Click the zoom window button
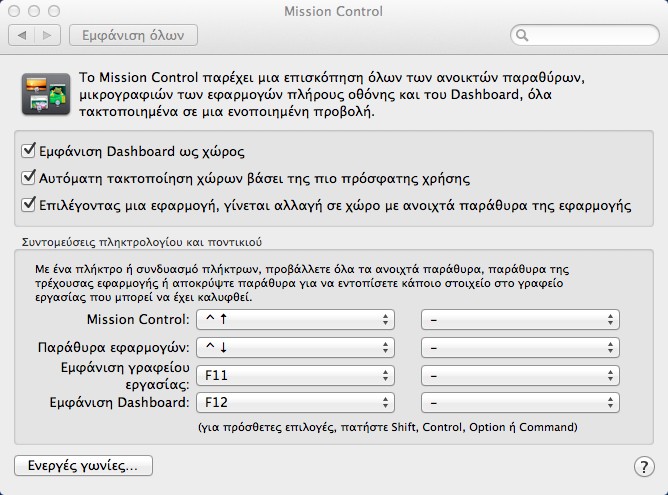 [54, 11]
